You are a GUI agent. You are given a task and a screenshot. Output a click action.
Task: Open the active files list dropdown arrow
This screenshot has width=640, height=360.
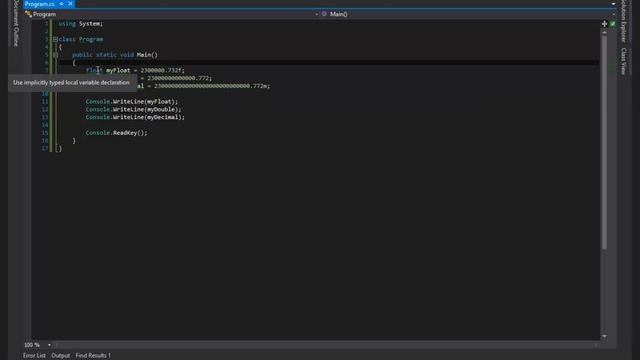tap(613, 4)
